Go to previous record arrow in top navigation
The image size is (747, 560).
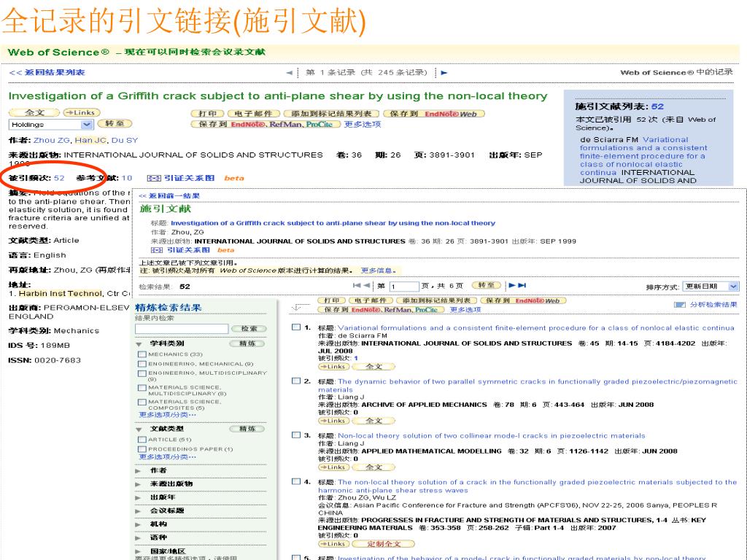tap(289, 72)
